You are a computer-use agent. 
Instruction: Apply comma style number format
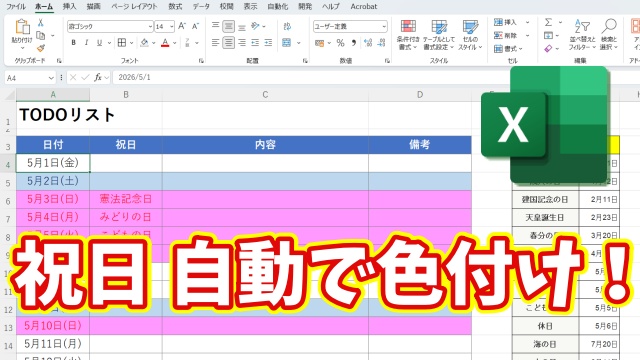coord(353,42)
